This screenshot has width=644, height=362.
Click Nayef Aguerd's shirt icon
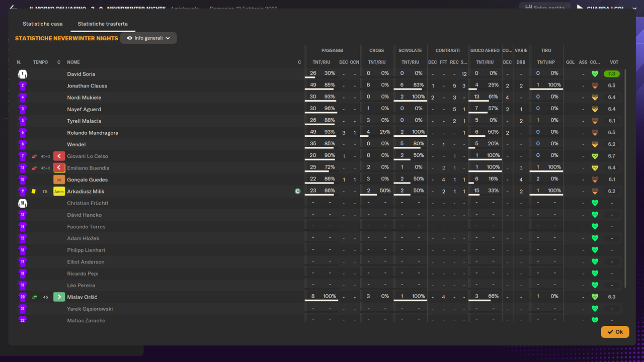click(23, 109)
